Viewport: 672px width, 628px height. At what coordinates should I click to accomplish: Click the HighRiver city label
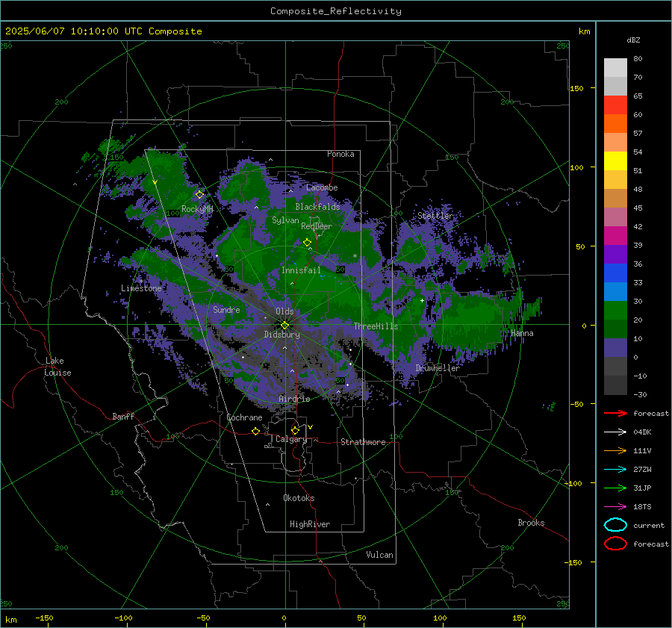tap(310, 524)
